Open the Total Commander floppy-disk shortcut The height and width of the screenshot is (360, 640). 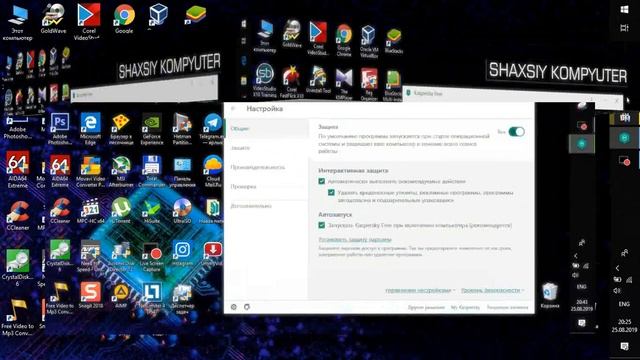(151, 171)
